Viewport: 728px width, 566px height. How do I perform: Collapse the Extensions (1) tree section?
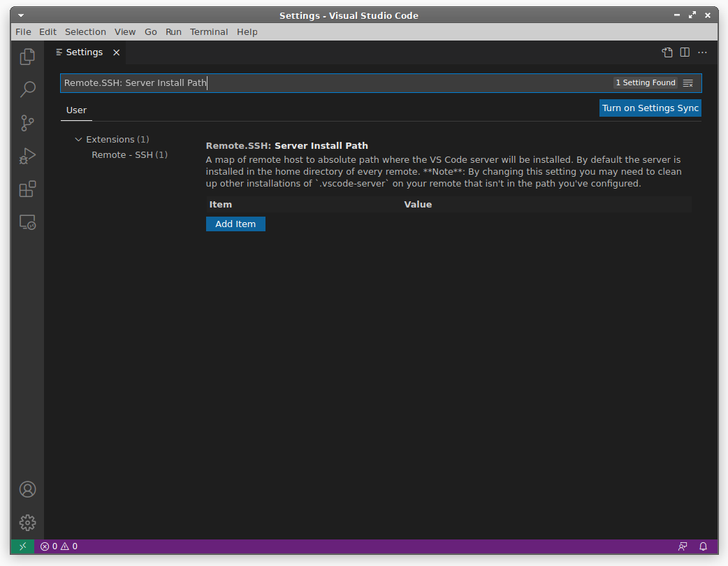[x=78, y=139]
